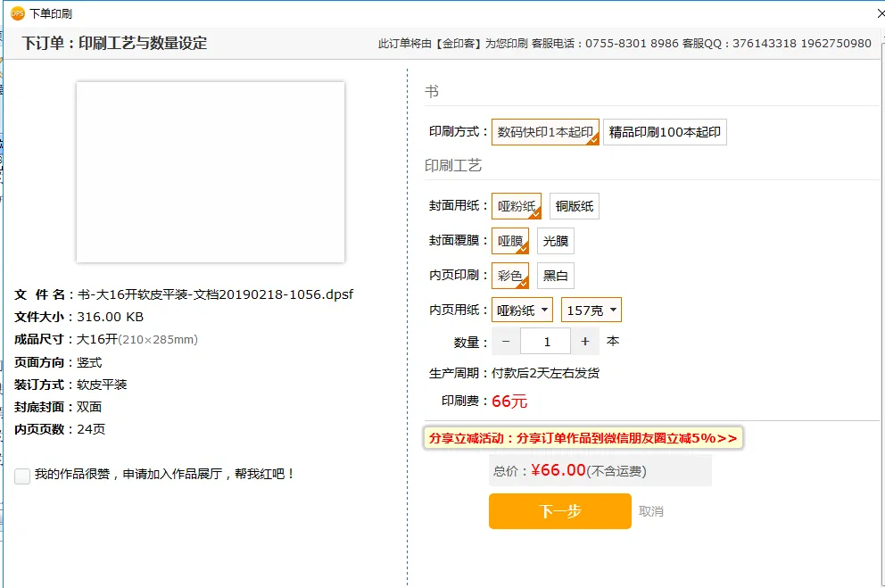Click the 66元 printing fee text

(509, 402)
